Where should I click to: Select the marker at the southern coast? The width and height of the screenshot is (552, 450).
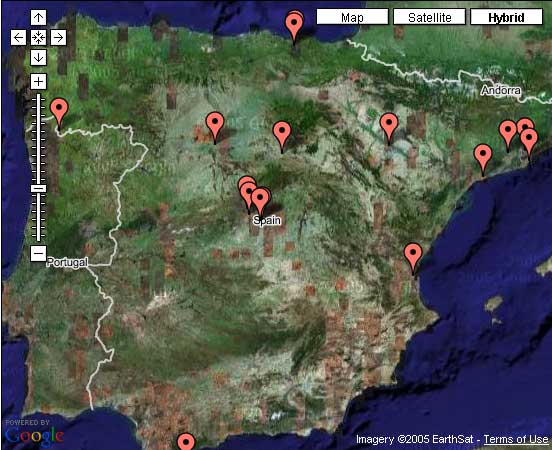(x=186, y=442)
